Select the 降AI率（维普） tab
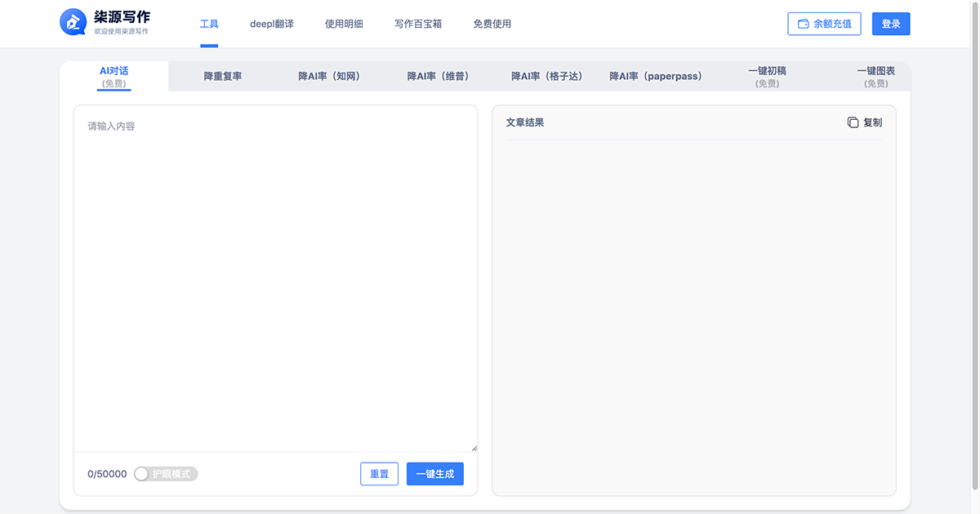This screenshot has width=980, height=514. 437,77
